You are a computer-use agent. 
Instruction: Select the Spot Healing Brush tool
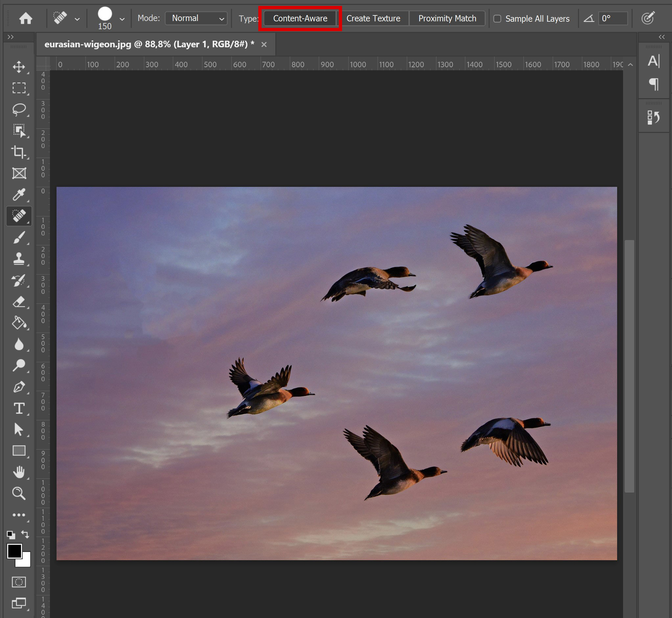tap(19, 216)
